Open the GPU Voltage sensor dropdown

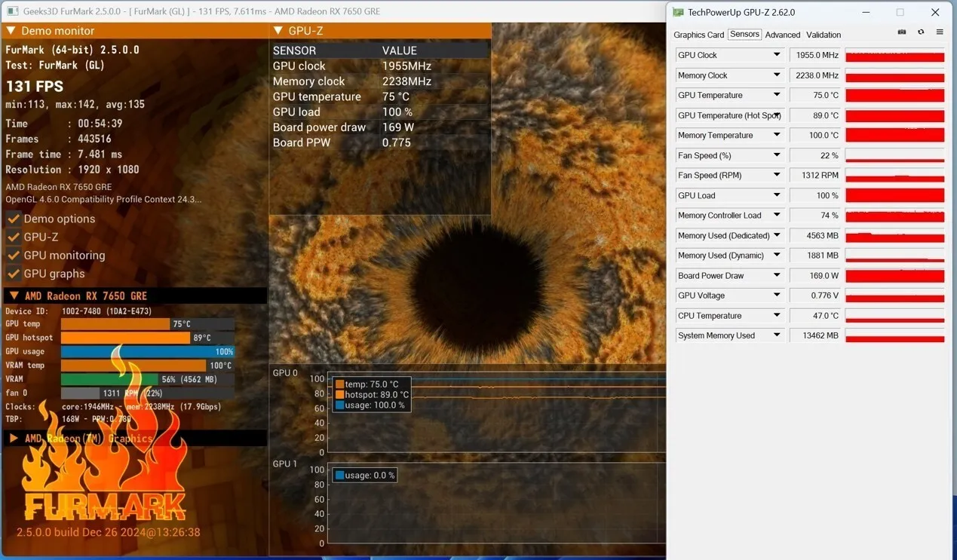pos(777,295)
